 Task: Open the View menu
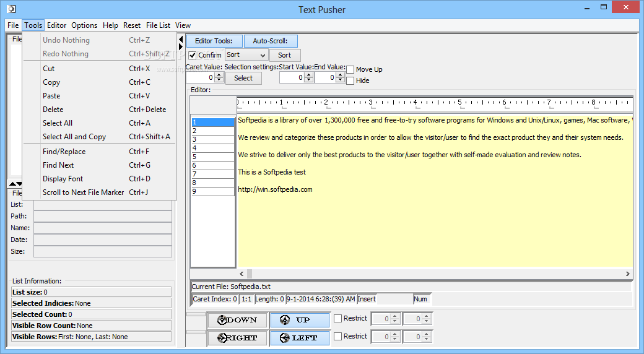[183, 25]
